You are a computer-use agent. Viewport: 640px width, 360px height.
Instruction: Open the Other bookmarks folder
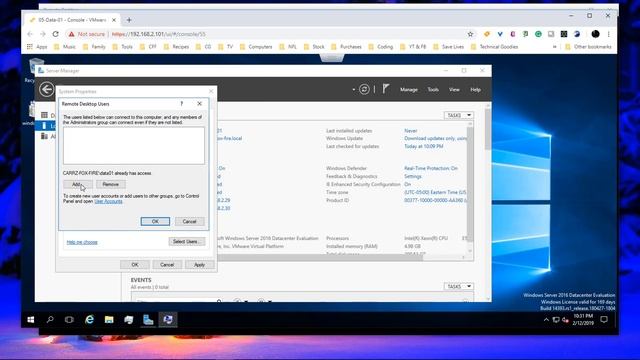588,47
